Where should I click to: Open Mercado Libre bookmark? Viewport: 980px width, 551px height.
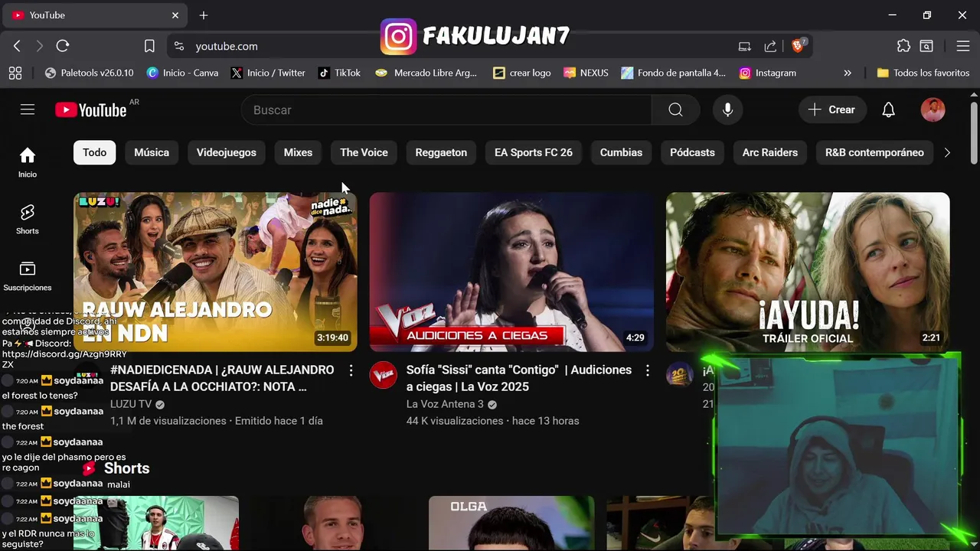click(426, 73)
